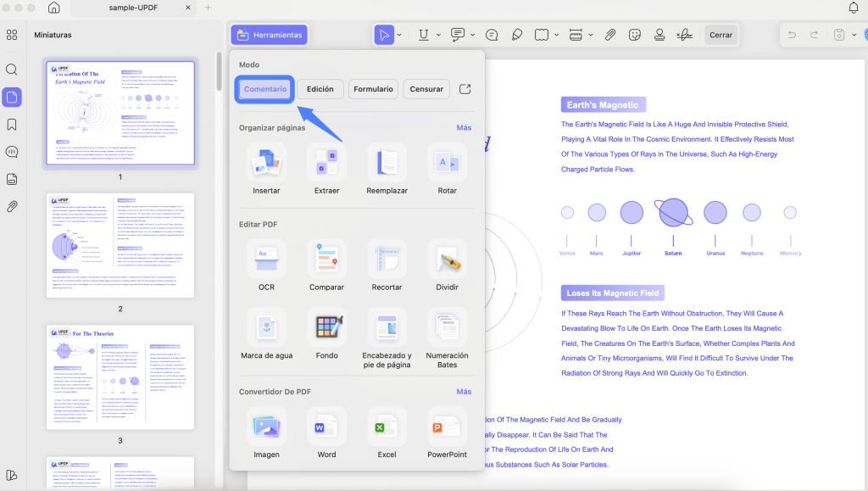Switch to Edición mode
Image resolution: width=868 pixels, height=491 pixels.
click(x=320, y=89)
